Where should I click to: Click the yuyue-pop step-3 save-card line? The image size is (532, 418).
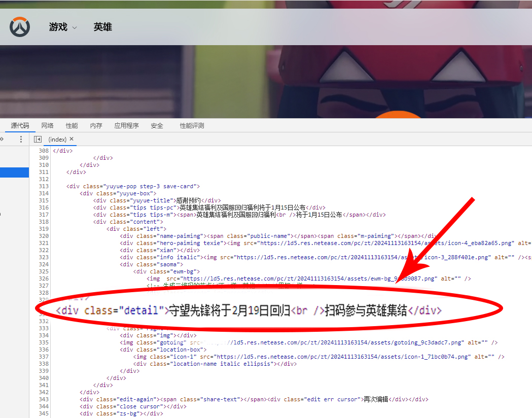pyautogui.click(x=133, y=186)
